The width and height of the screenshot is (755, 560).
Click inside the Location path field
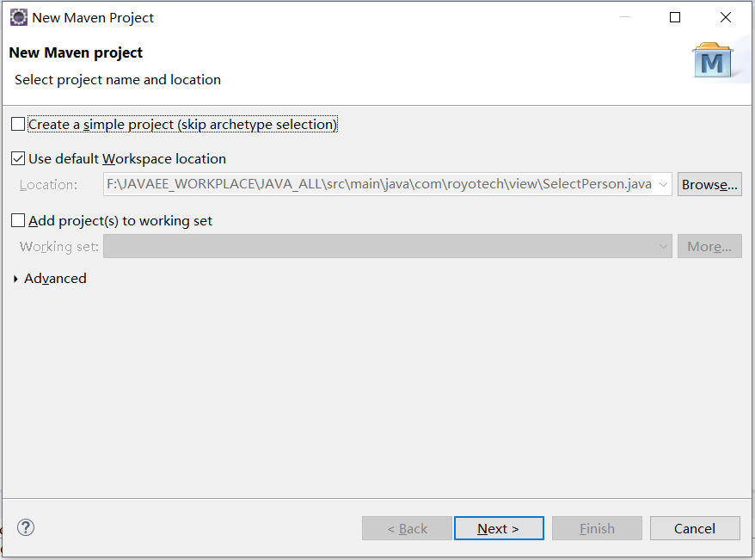(378, 184)
